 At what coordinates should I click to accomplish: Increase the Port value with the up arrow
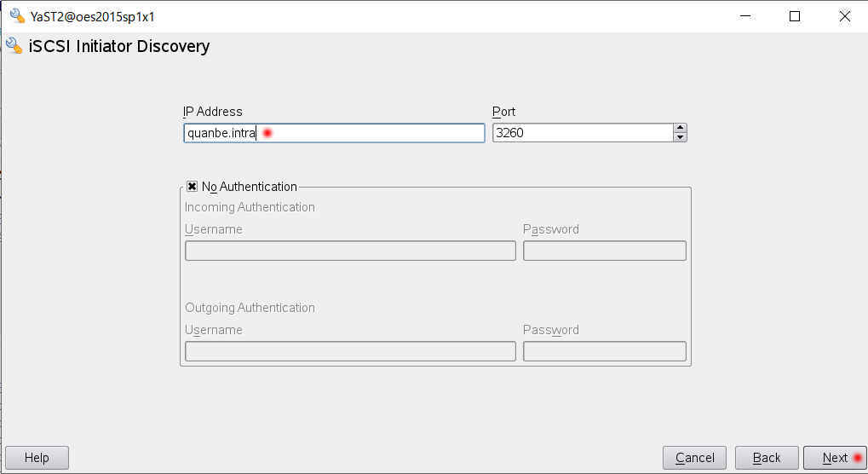pos(681,129)
